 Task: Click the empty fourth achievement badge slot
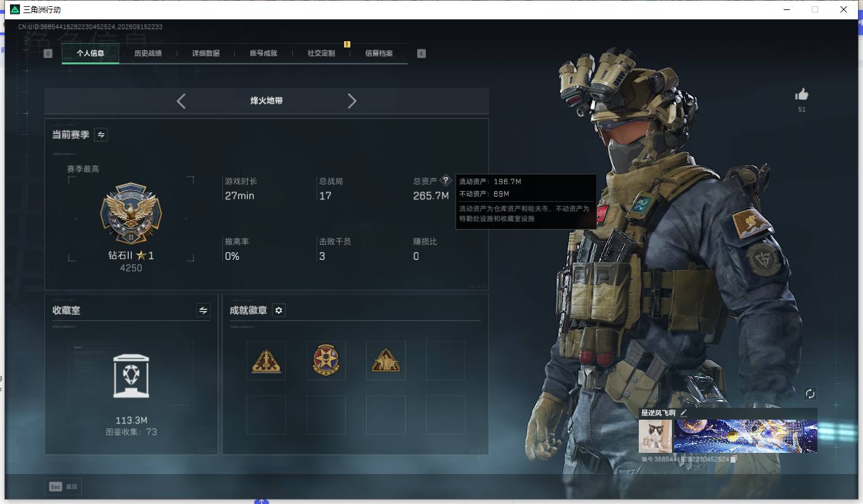[445, 361]
